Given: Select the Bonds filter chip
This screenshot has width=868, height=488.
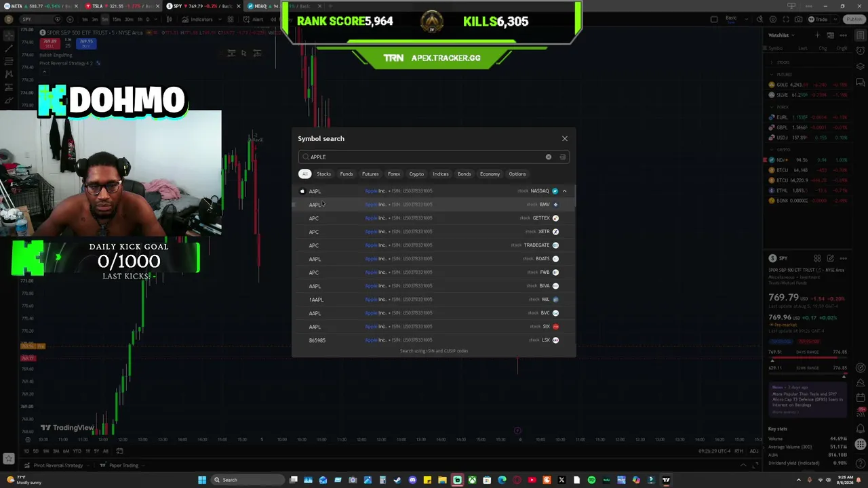Looking at the screenshot, I should click(x=464, y=174).
